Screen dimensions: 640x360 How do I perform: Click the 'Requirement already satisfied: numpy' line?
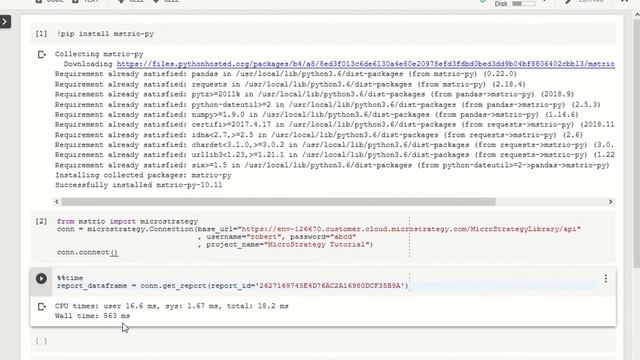point(317,115)
